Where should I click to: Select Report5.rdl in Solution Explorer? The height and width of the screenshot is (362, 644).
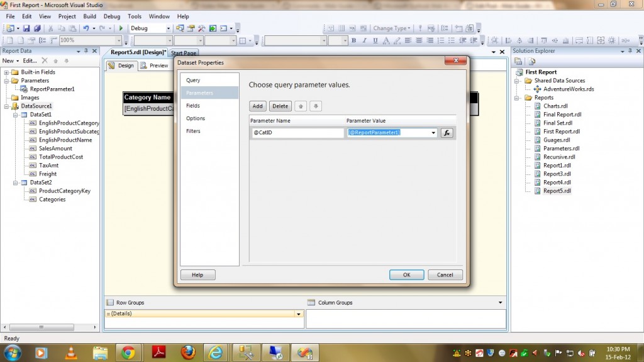(x=557, y=191)
